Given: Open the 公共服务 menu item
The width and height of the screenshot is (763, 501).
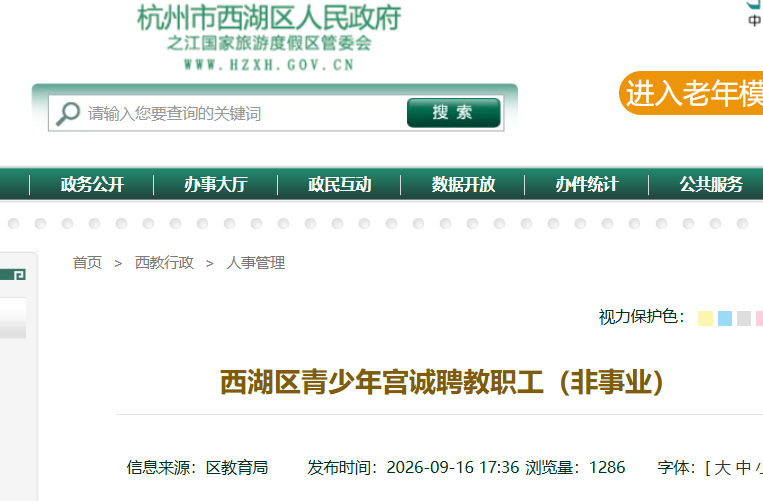Looking at the screenshot, I should (x=711, y=184).
